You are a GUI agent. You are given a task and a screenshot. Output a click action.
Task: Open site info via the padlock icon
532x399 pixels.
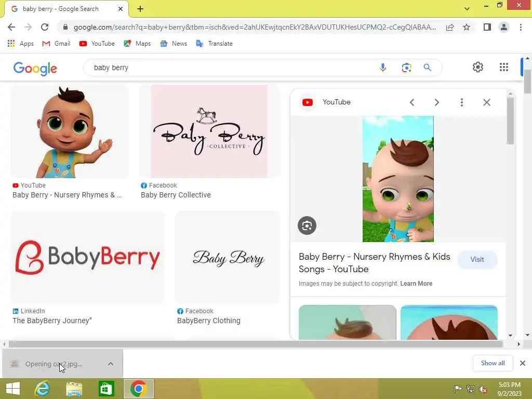(65, 27)
